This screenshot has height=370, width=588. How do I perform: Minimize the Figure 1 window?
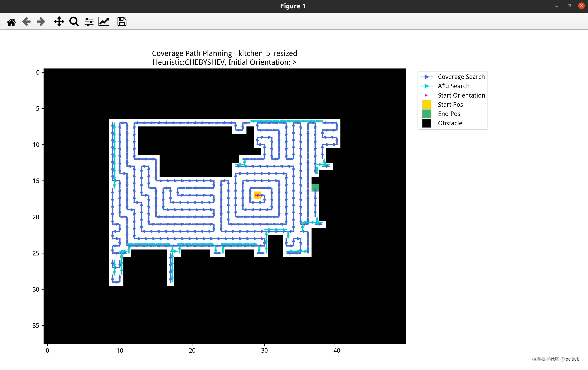(x=557, y=6)
